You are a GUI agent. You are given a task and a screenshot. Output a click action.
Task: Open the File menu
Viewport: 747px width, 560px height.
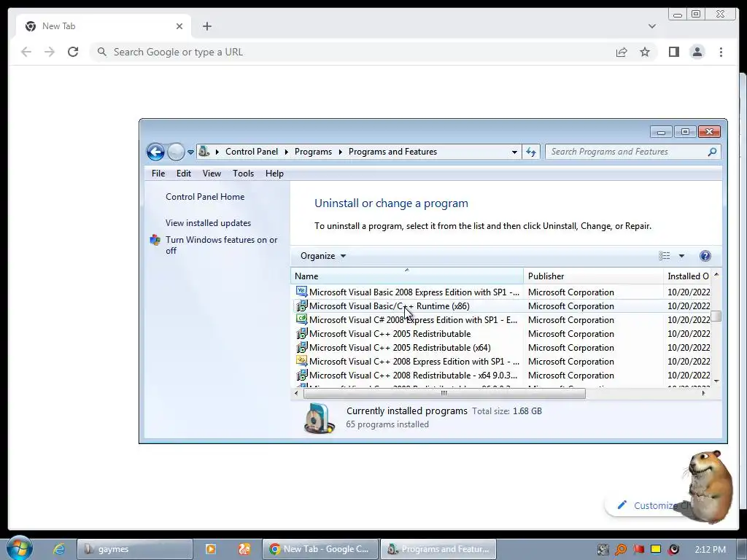158,174
